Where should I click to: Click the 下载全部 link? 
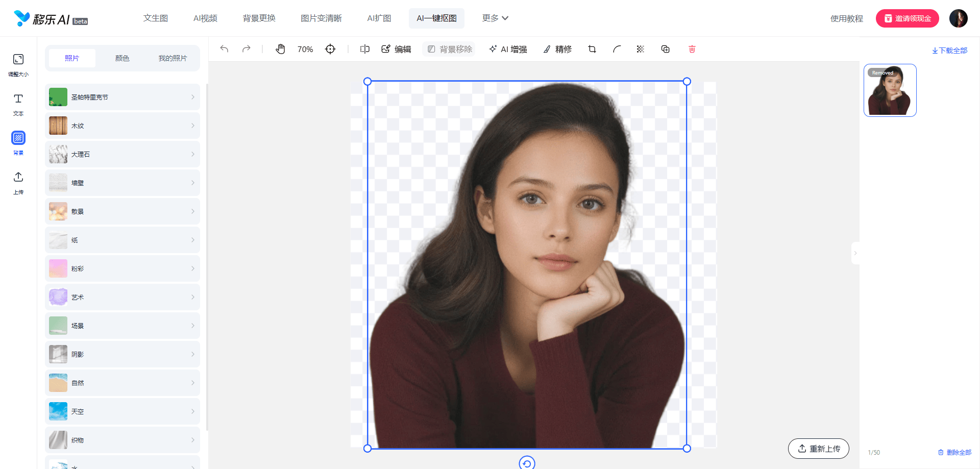point(949,51)
